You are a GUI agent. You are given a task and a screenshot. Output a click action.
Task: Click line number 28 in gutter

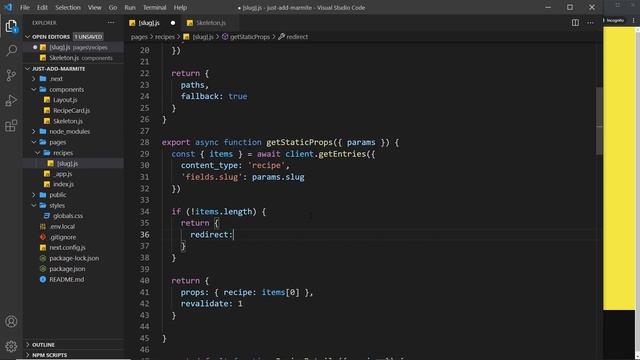[x=144, y=142]
